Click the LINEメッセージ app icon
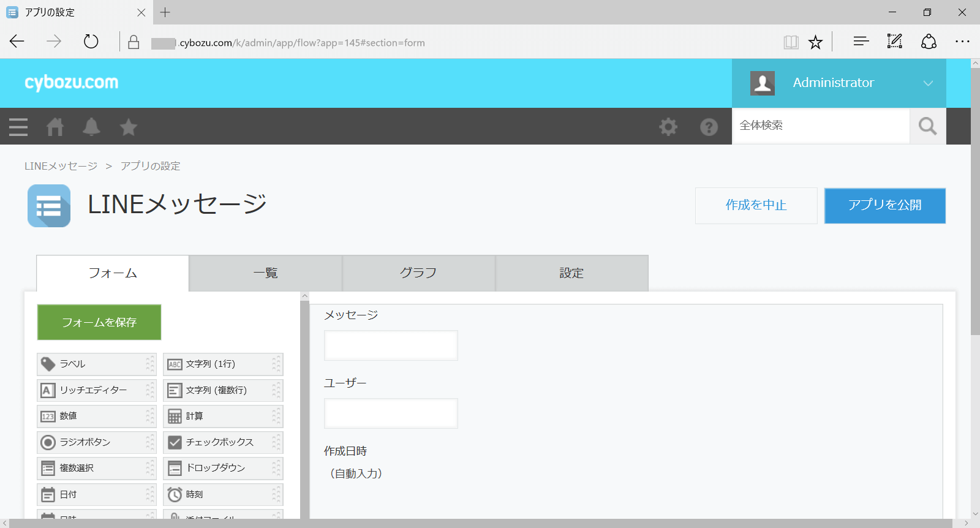Viewport: 980px width, 528px height. pos(49,206)
